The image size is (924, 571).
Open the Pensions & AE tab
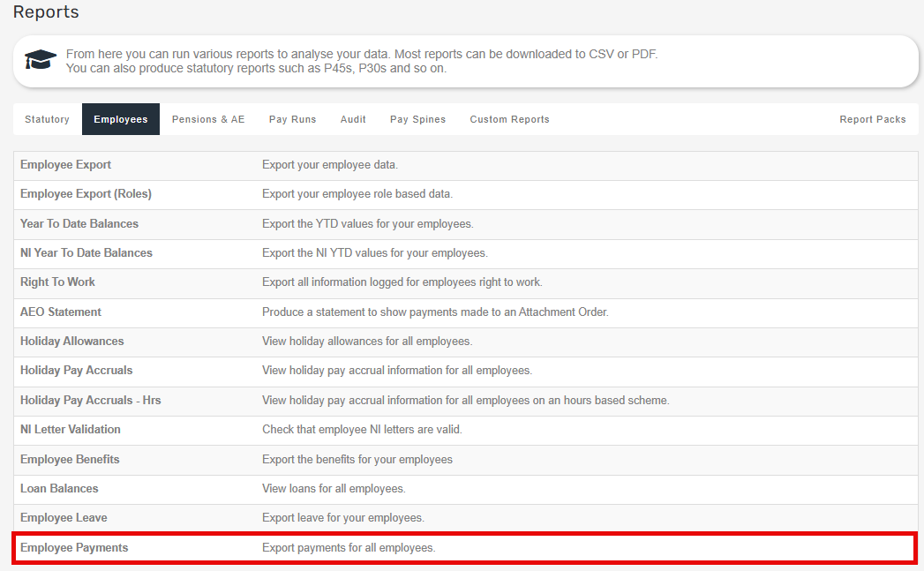click(208, 118)
